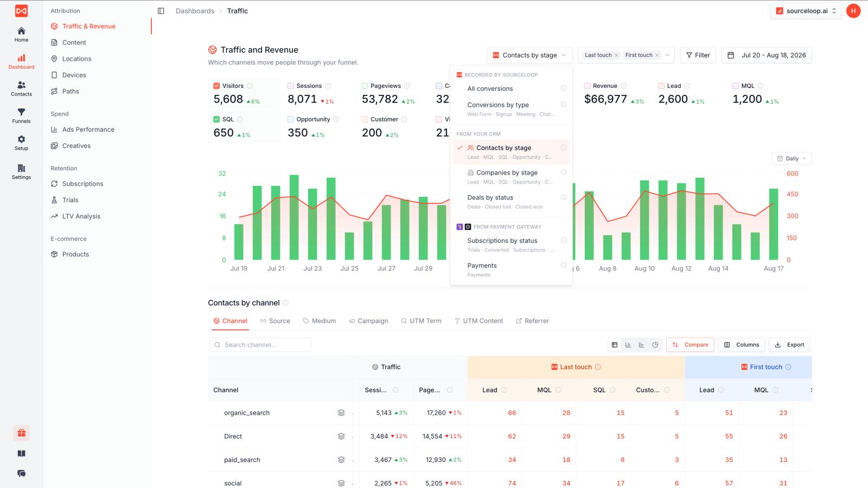Toggle the Lead metric checkbox

[661, 86]
